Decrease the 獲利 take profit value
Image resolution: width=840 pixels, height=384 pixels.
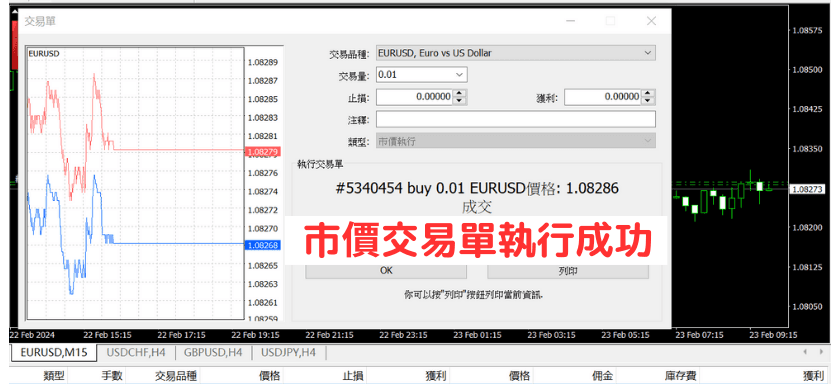coord(648,101)
